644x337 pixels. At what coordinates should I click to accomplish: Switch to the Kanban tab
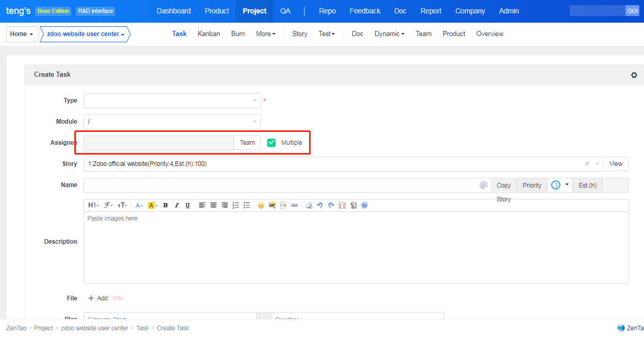point(208,34)
